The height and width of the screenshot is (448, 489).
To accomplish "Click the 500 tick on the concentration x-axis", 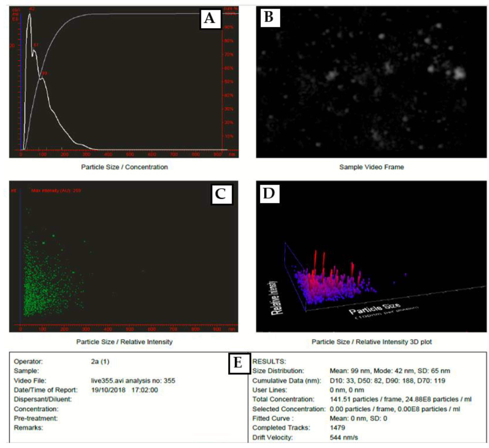I will point(130,154).
